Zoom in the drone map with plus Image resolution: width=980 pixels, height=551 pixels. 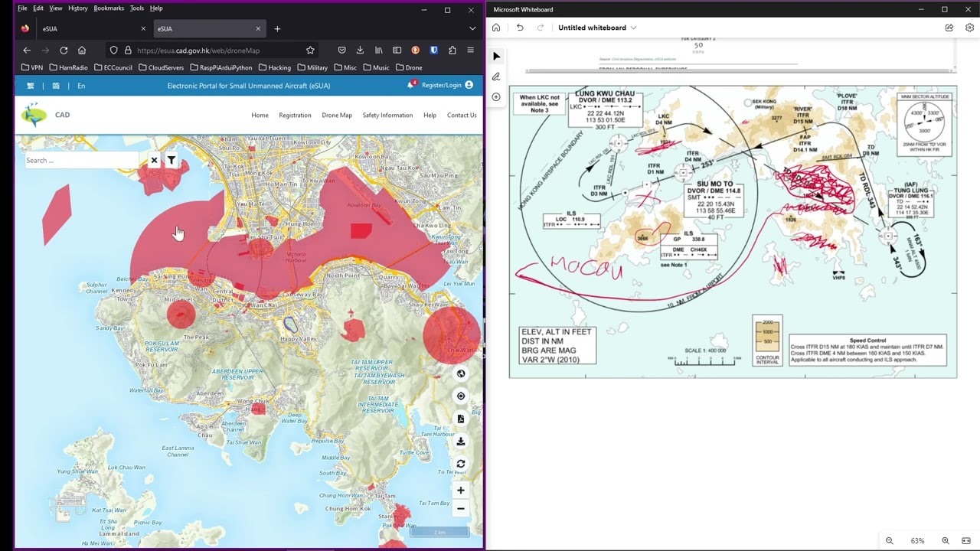click(461, 490)
